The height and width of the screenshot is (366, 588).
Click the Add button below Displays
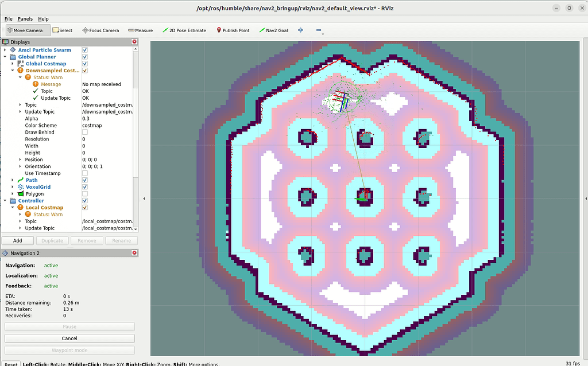click(17, 240)
